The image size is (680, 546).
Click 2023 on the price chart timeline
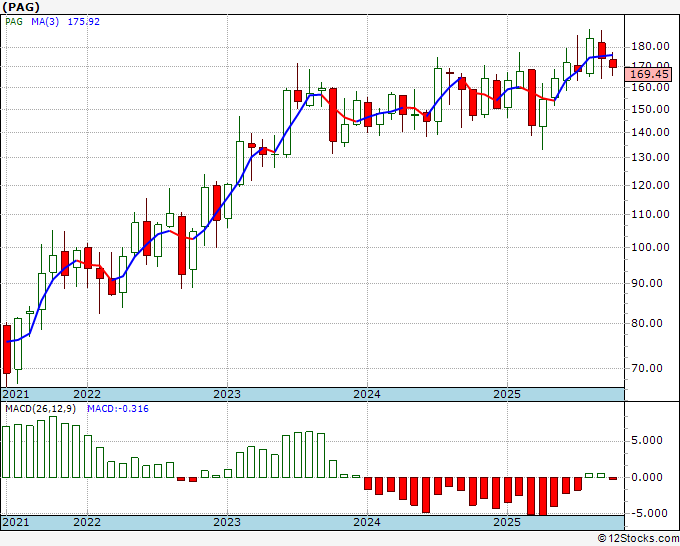point(227,394)
